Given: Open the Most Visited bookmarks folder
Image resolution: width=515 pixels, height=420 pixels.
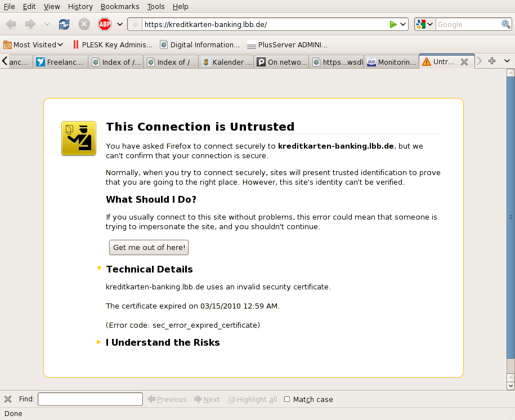Looking at the screenshot, I should coord(33,44).
